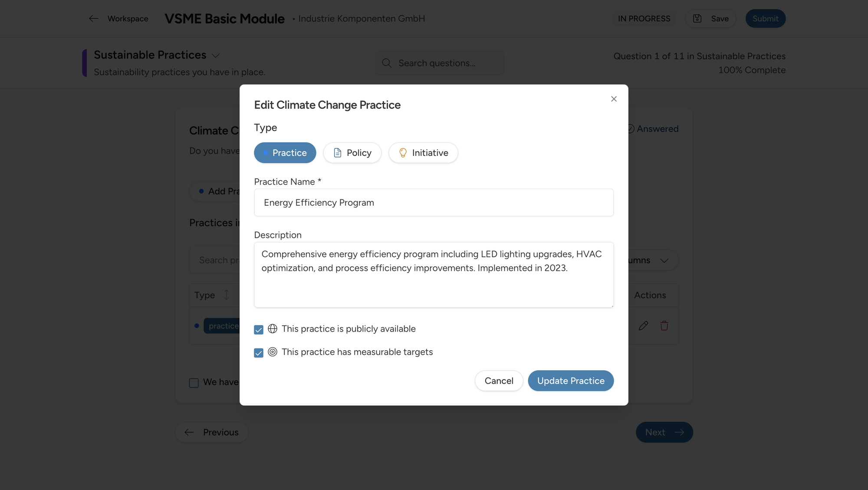Select the Policy type option
The height and width of the screenshot is (490, 868).
tap(352, 153)
